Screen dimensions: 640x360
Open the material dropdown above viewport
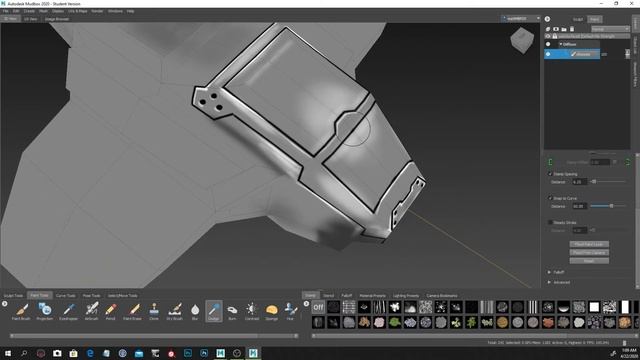[521, 19]
